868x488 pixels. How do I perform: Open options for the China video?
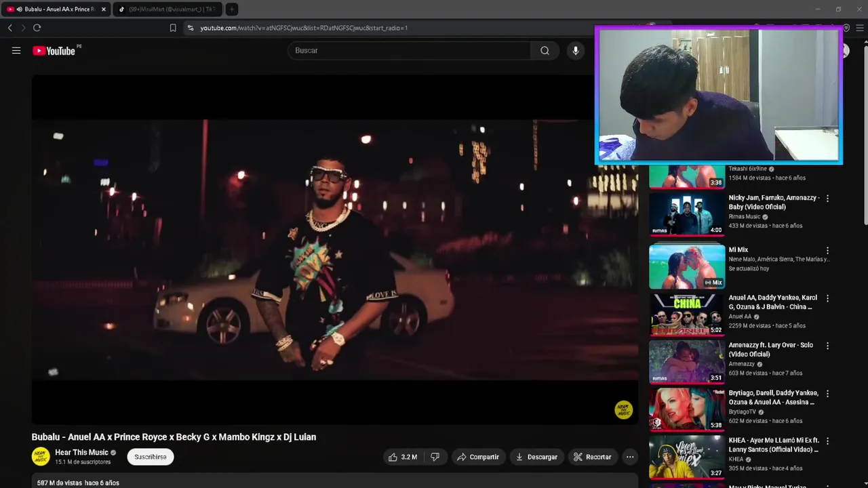click(827, 298)
